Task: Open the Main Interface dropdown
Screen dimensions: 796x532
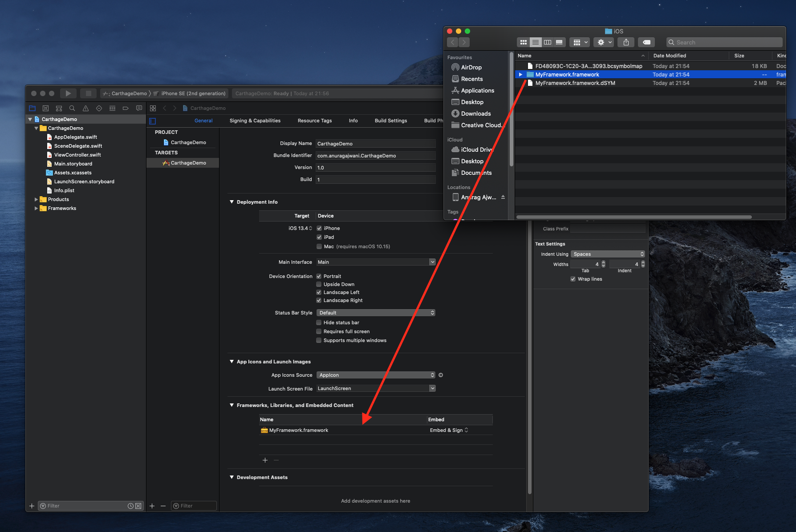Action: [x=432, y=262]
